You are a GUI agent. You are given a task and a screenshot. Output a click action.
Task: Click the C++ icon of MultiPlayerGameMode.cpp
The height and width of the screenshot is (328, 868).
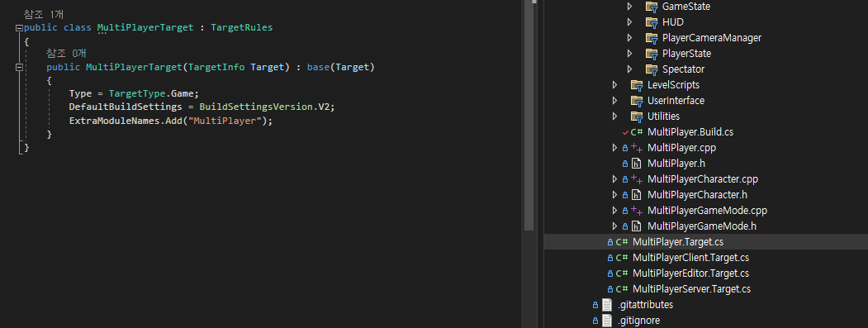[x=637, y=211]
